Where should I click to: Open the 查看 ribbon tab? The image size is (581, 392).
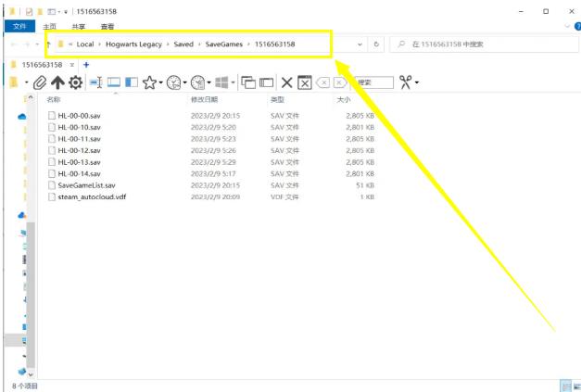107,27
